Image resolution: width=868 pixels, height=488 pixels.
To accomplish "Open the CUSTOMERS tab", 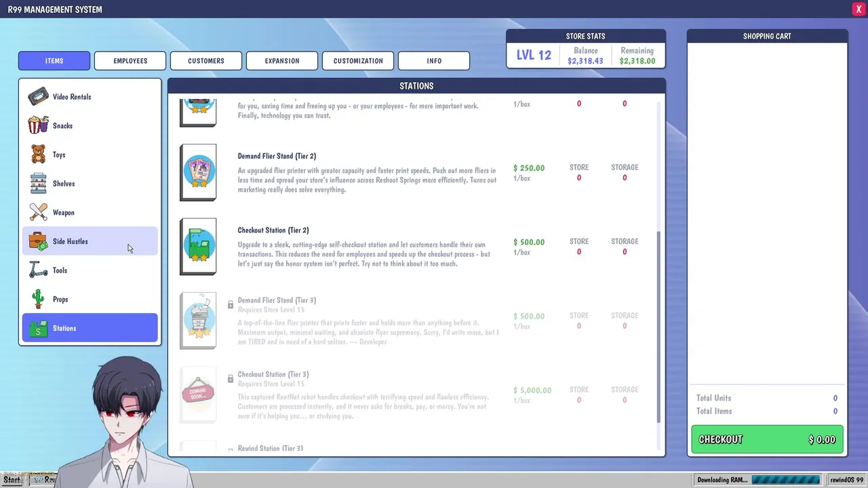I will 206,60.
